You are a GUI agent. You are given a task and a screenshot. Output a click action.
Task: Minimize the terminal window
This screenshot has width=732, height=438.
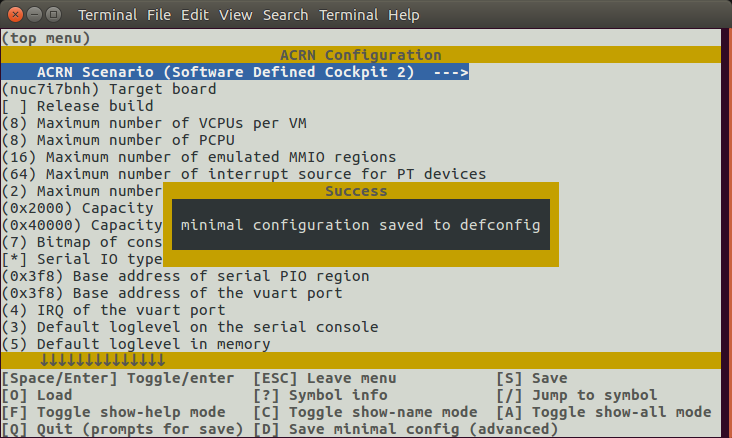(x=35, y=14)
